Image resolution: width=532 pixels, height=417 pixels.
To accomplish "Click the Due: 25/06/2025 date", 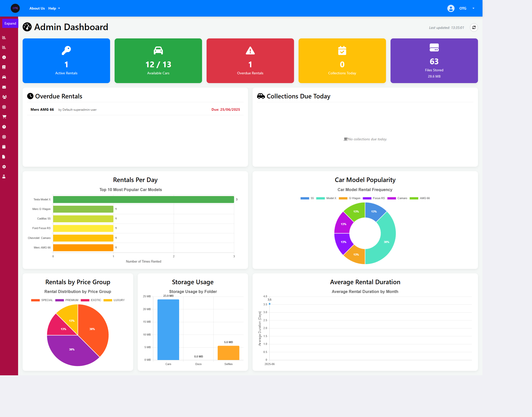I will click(x=226, y=109).
